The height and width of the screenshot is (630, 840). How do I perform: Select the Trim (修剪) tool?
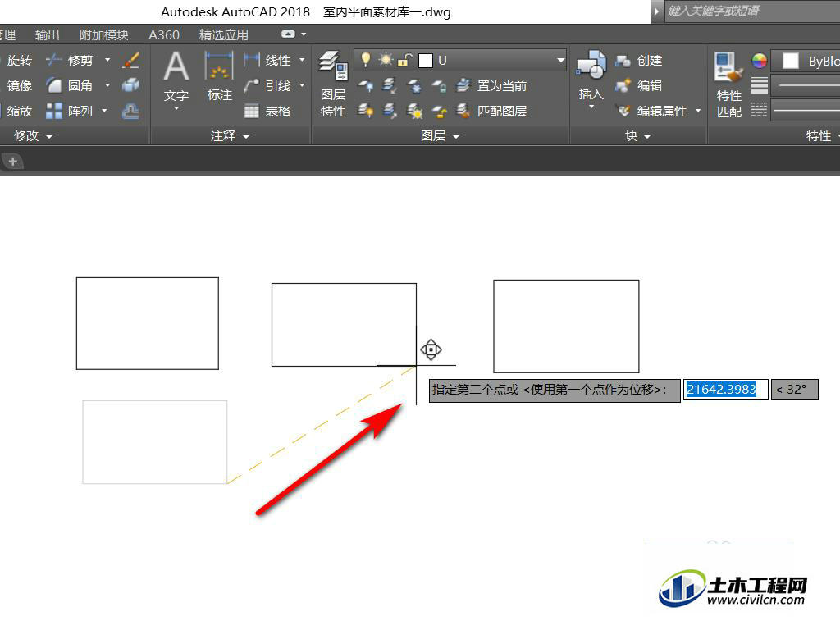coord(70,61)
